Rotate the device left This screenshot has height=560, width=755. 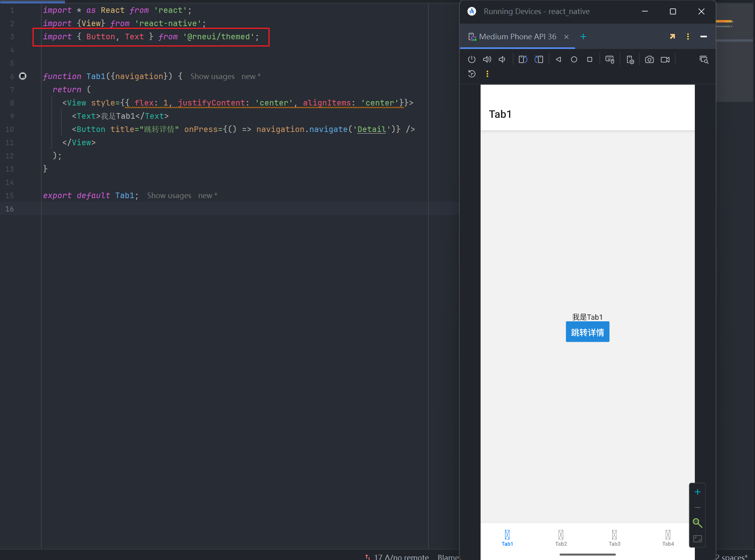523,59
